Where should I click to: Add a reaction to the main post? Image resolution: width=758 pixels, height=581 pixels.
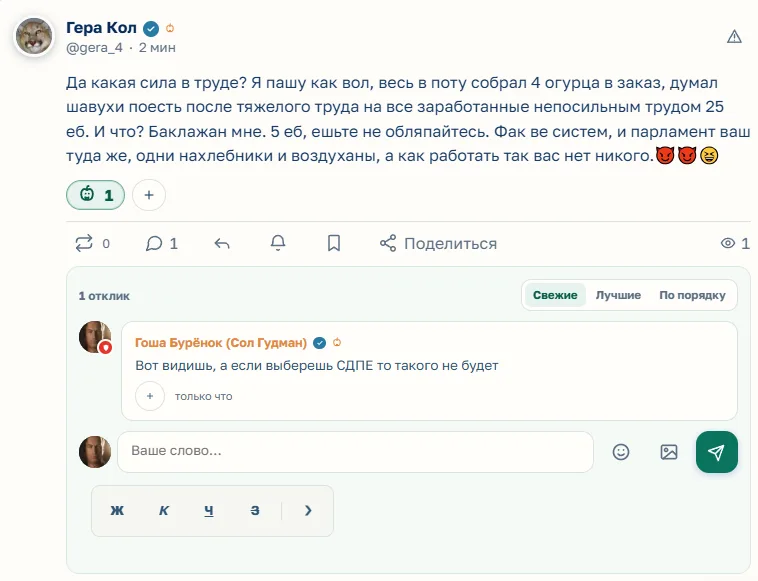(149, 195)
